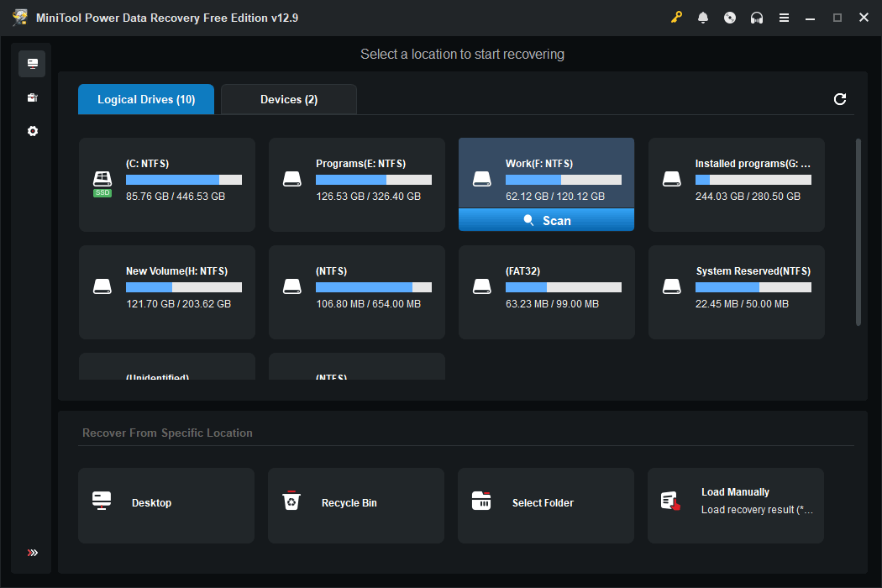Click '126.53 GB / 326.40 GB' text
The image size is (882, 588).
pyautogui.click(x=369, y=197)
